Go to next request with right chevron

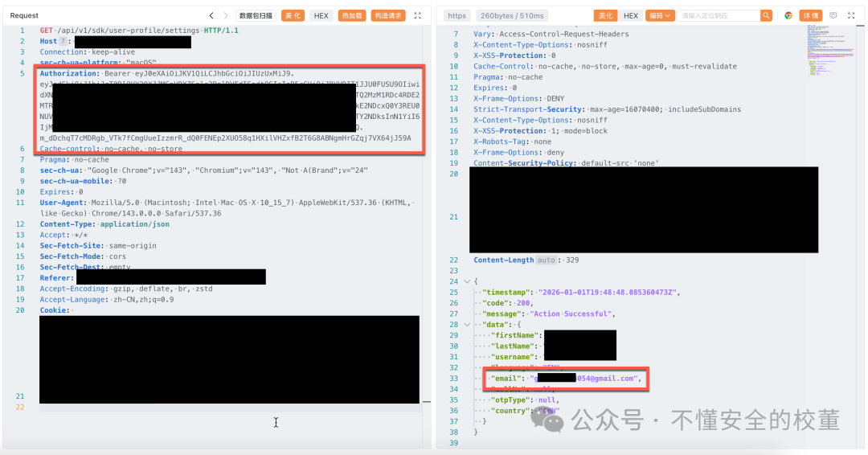(226, 15)
